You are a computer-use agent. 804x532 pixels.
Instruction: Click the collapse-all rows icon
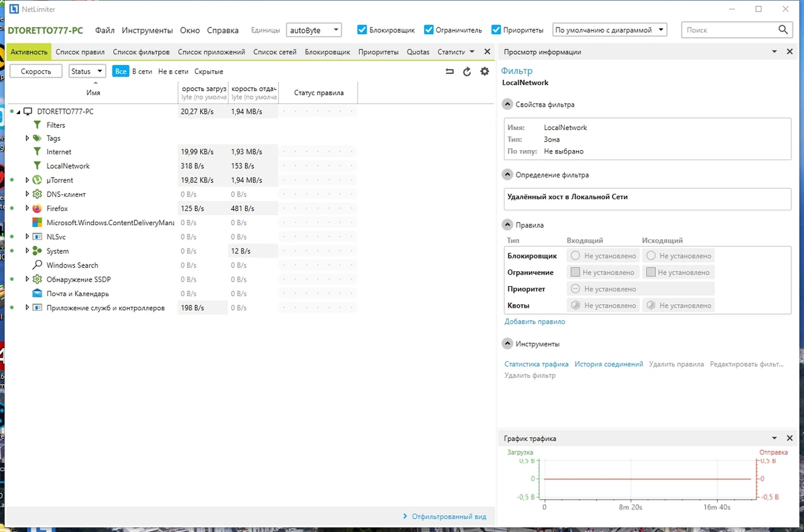(x=450, y=72)
